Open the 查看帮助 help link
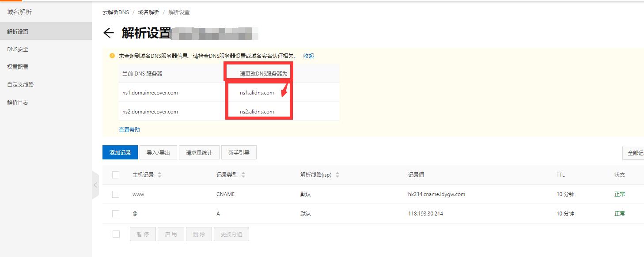644x257 pixels. [129, 130]
